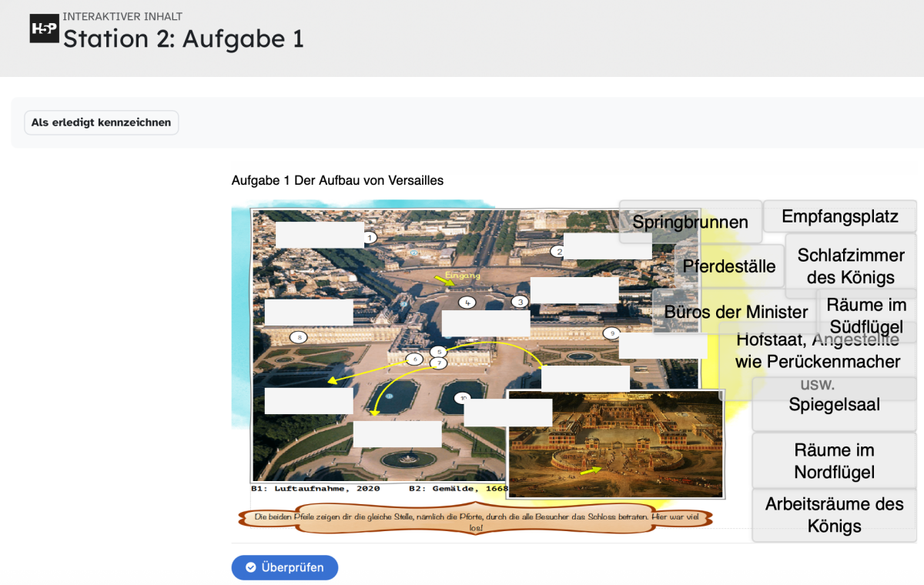The height and width of the screenshot is (585, 924).
Task: Select the Spiegelsaal draggable label
Action: 834,405
